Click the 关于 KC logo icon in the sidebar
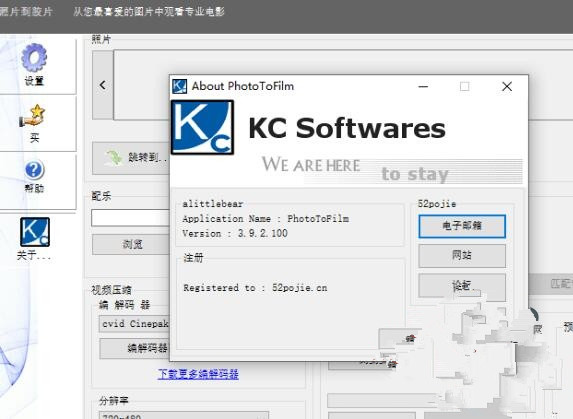 pyautogui.click(x=35, y=232)
